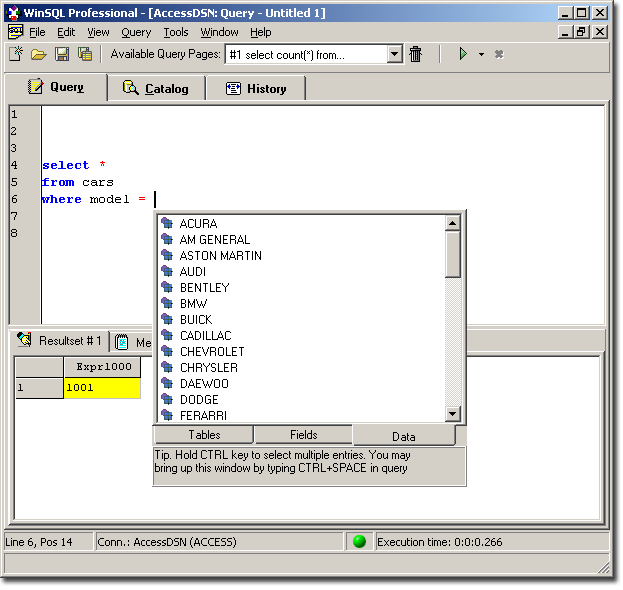Viewport: 623px width, 590px height.
Task: Click the word cars on line 5
Action: tap(98, 182)
